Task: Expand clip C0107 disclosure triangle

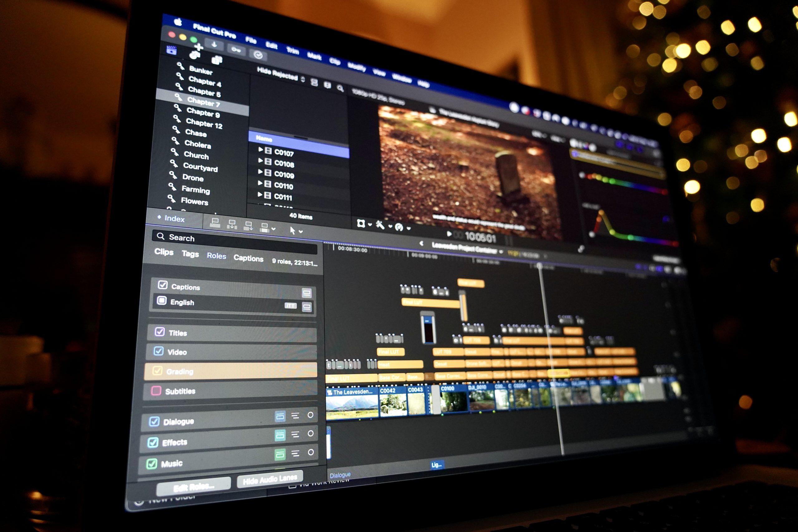Action: (x=261, y=149)
